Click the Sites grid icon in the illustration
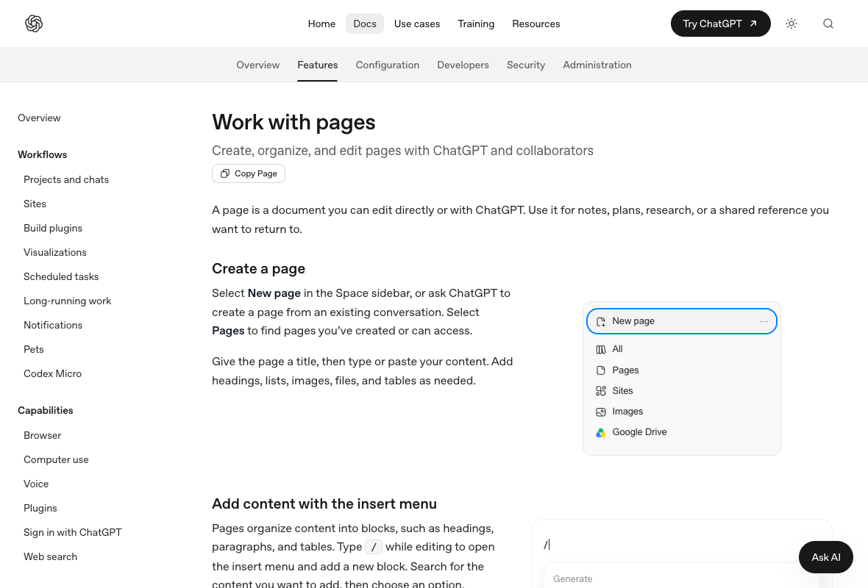Image resolution: width=868 pixels, height=588 pixels. click(601, 391)
